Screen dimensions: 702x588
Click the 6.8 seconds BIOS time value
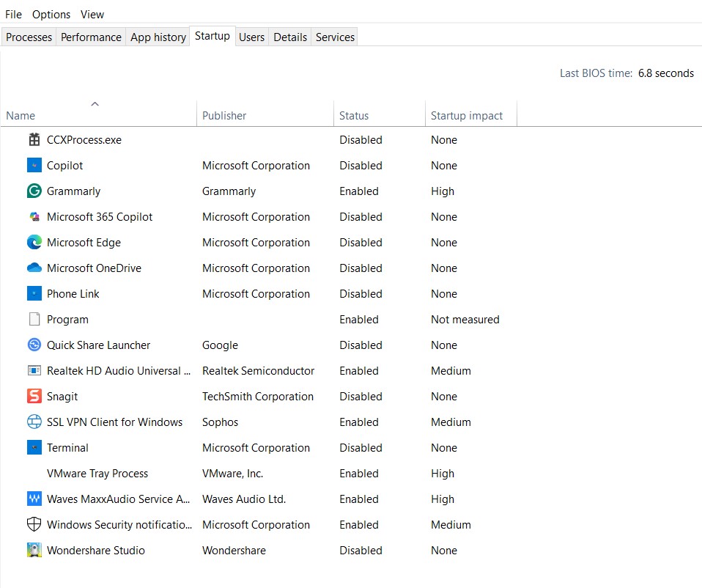[666, 73]
